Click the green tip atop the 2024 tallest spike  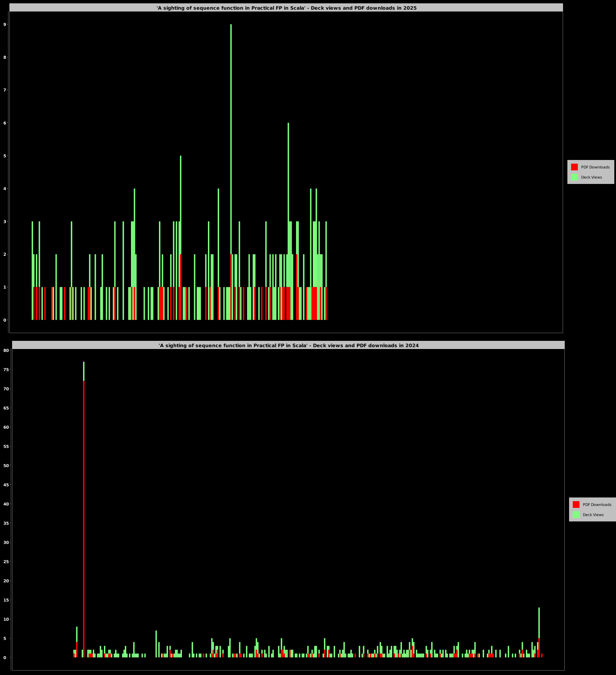coord(84,371)
